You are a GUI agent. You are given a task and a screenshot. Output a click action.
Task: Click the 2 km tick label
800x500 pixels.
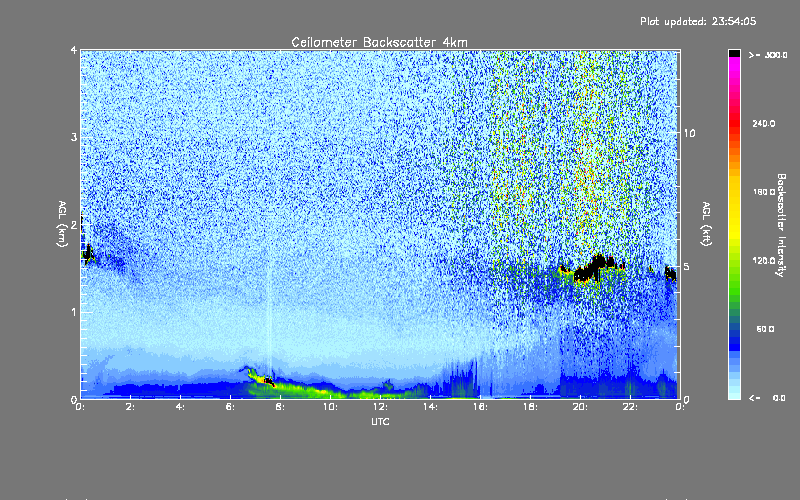coord(74,224)
